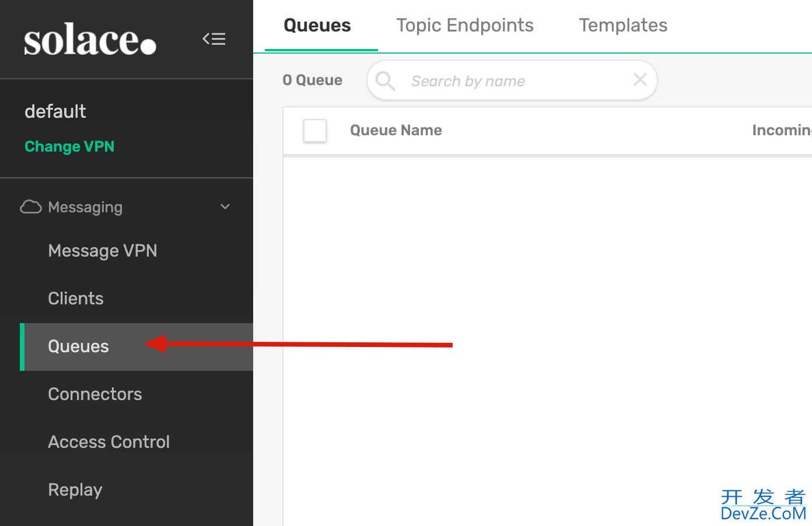812x526 pixels.
Task: Go to Clients in the sidebar
Action: (x=76, y=299)
